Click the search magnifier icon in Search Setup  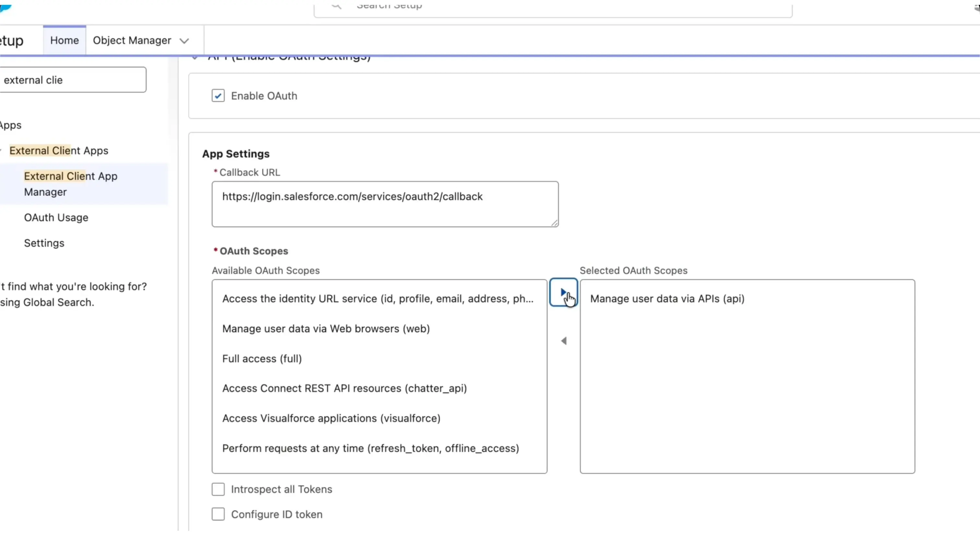click(336, 6)
